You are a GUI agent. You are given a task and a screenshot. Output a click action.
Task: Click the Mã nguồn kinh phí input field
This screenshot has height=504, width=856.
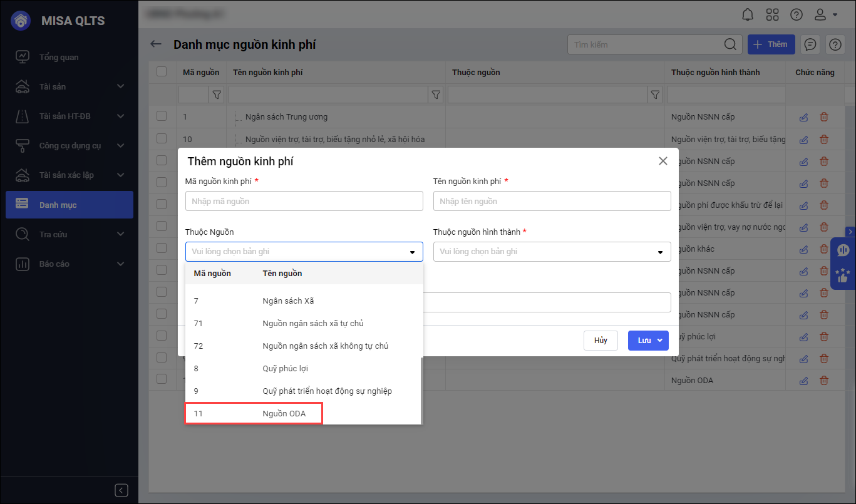pos(304,202)
